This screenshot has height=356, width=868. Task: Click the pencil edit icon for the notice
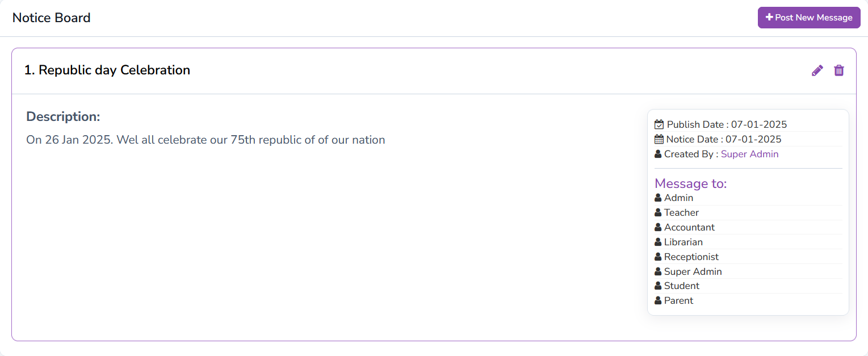tap(817, 70)
